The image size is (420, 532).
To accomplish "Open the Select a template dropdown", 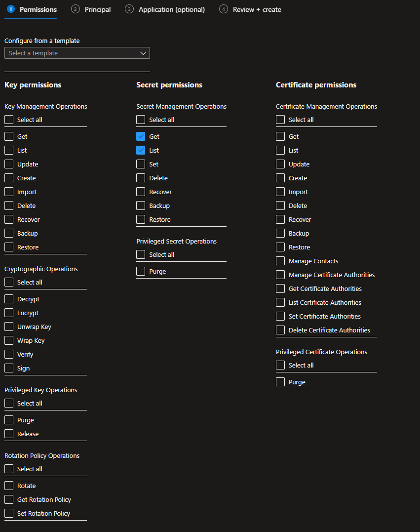I will [77, 53].
